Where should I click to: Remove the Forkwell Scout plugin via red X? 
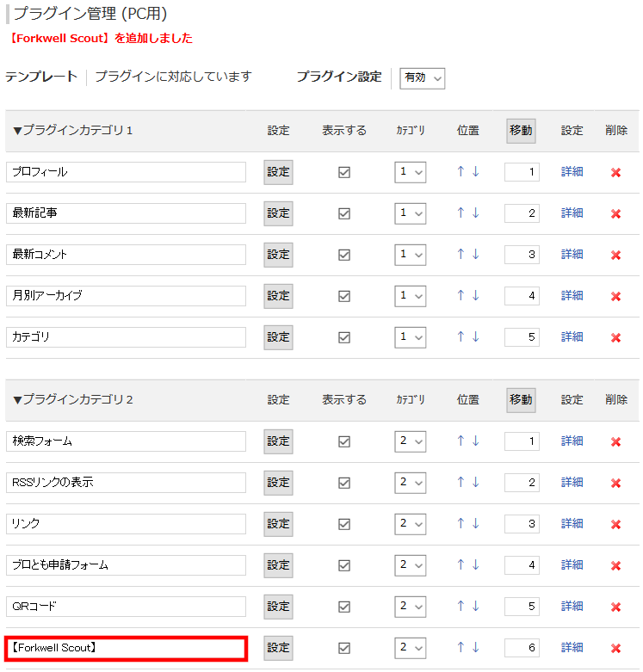tap(615, 648)
